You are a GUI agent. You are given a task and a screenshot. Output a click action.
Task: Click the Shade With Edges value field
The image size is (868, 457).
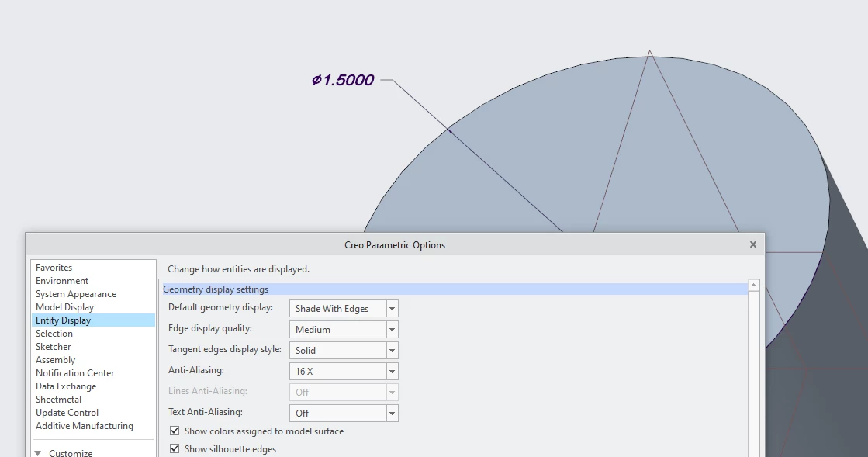[337, 309]
